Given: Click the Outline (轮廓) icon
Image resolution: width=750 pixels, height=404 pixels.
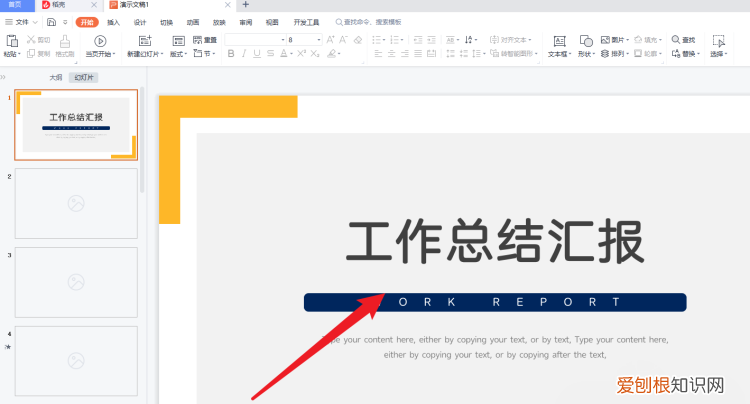Looking at the screenshot, I should click(x=638, y=54).
